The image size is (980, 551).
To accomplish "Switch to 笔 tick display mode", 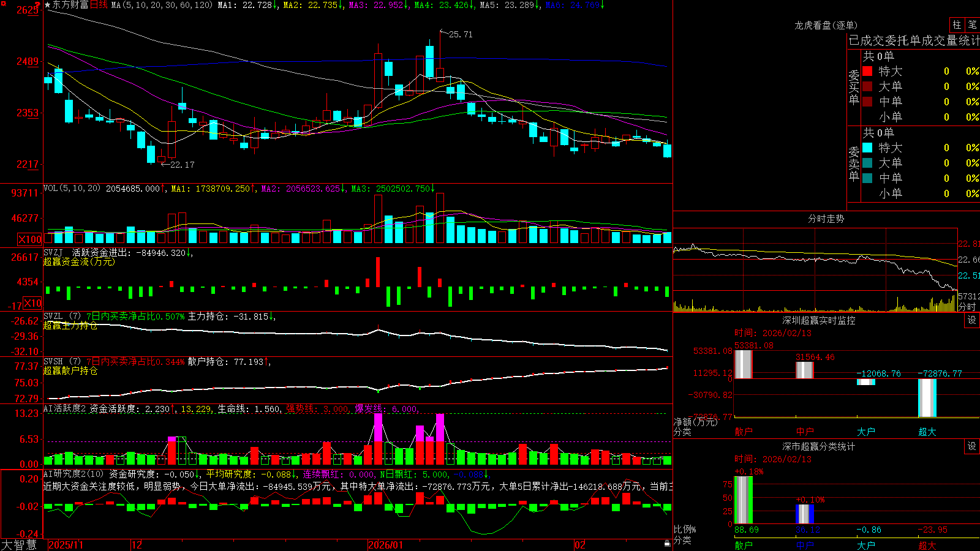I will (x=973, y=24).
